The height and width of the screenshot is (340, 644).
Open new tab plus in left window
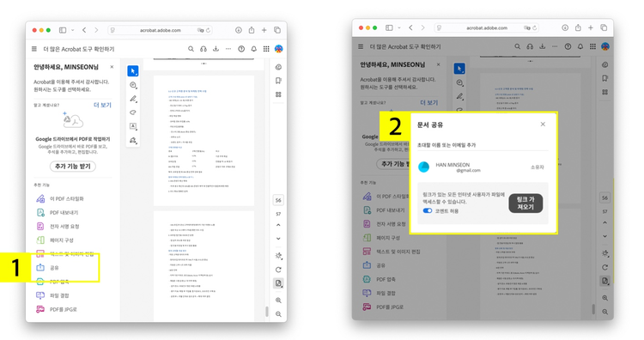click(x=264, y=30)
